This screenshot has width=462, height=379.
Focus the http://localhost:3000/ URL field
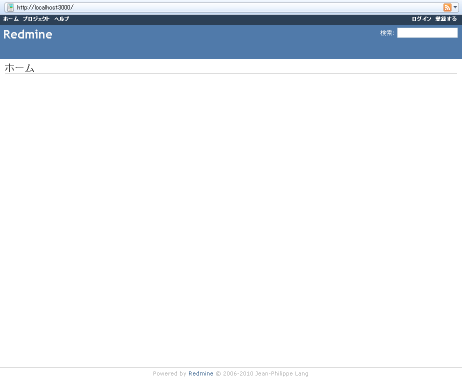[228, 7]
